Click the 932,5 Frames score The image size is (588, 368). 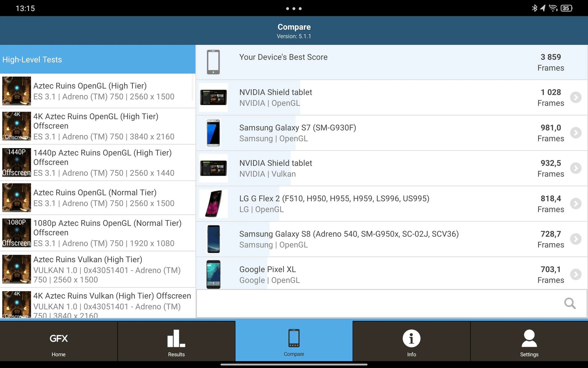pos(551,169)
